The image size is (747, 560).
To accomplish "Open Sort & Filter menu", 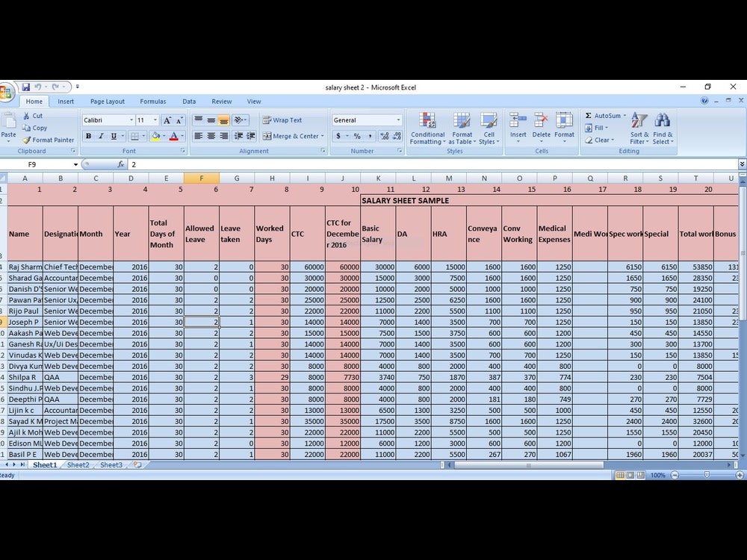I will (x=639, y=128).
